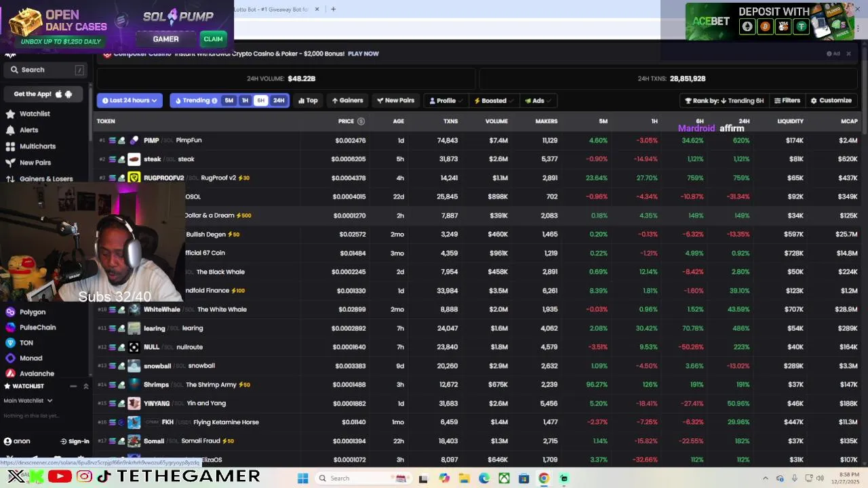Expand the Main Watchlist dropdown
Image resolution: width=868 pixels, height=488 pixels.
point(28,401)
